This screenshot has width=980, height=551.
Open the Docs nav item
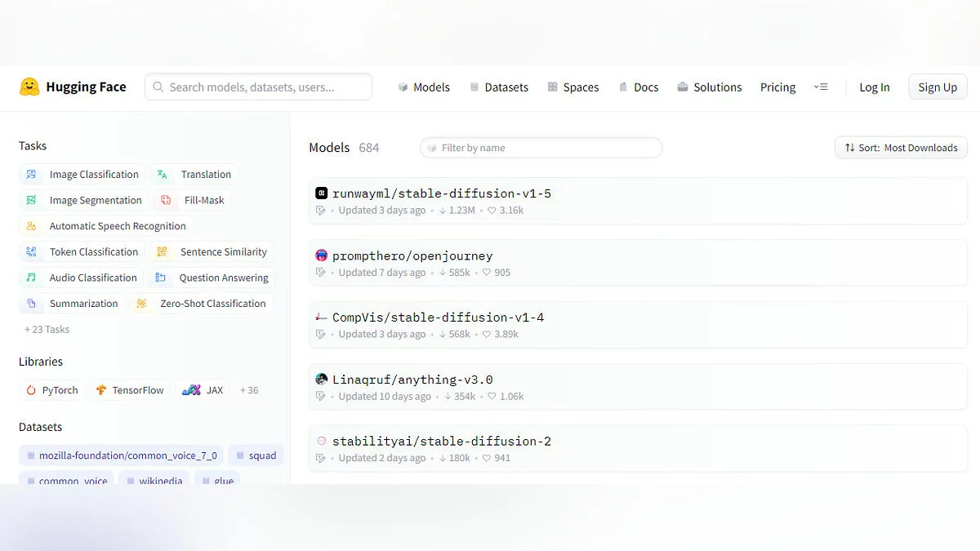639,87
